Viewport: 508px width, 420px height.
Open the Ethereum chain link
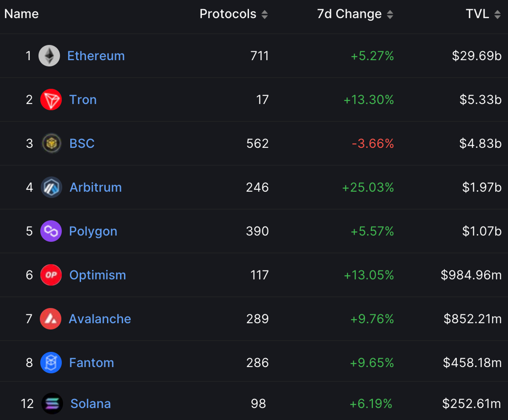pos(96,56)
